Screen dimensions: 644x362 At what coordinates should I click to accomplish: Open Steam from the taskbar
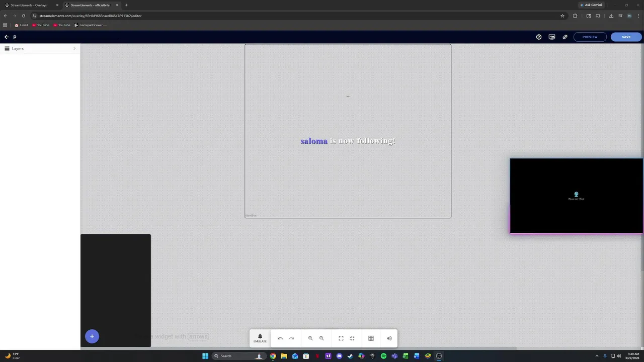pos(350,356)
